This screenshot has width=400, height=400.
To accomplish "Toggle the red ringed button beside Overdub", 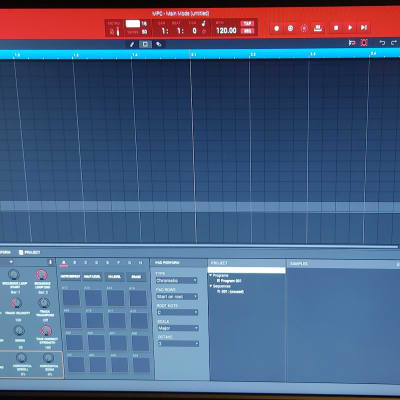I will coord(304,28).
